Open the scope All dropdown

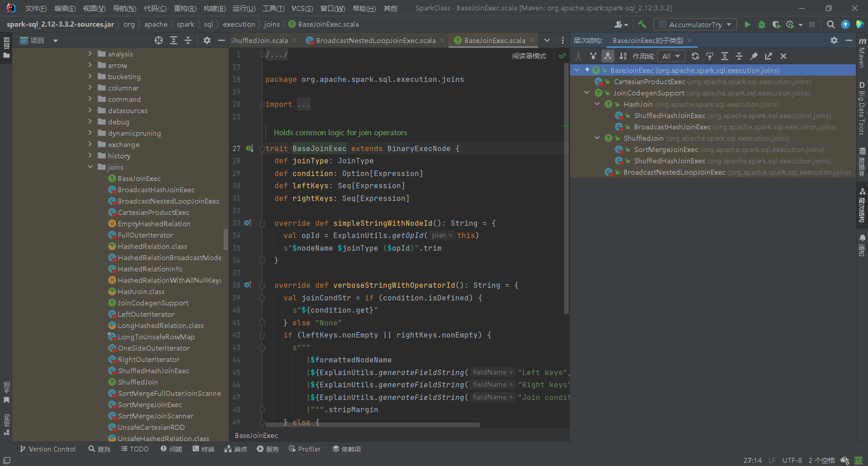click(x=671, y=56)
